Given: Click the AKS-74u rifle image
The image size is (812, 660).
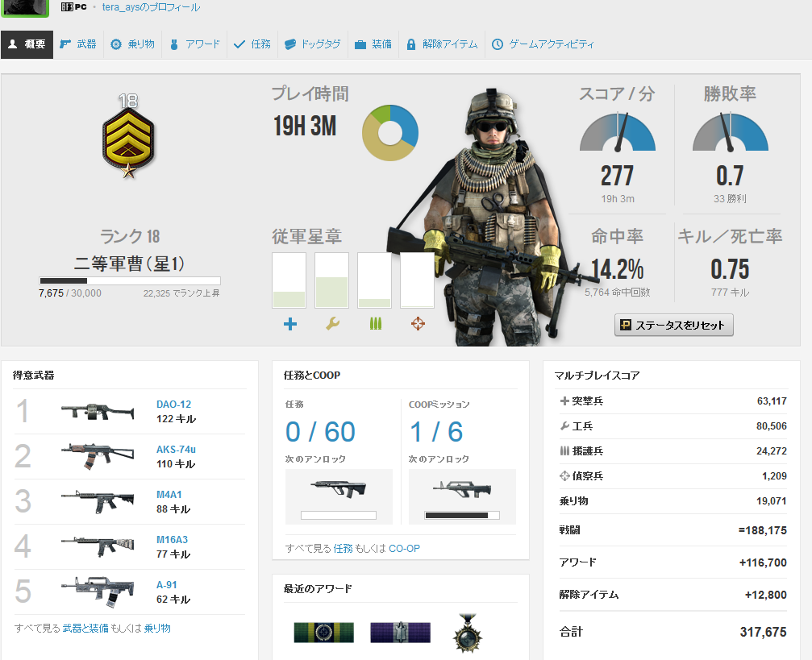Looking at the screenshot, I should 98,456.
